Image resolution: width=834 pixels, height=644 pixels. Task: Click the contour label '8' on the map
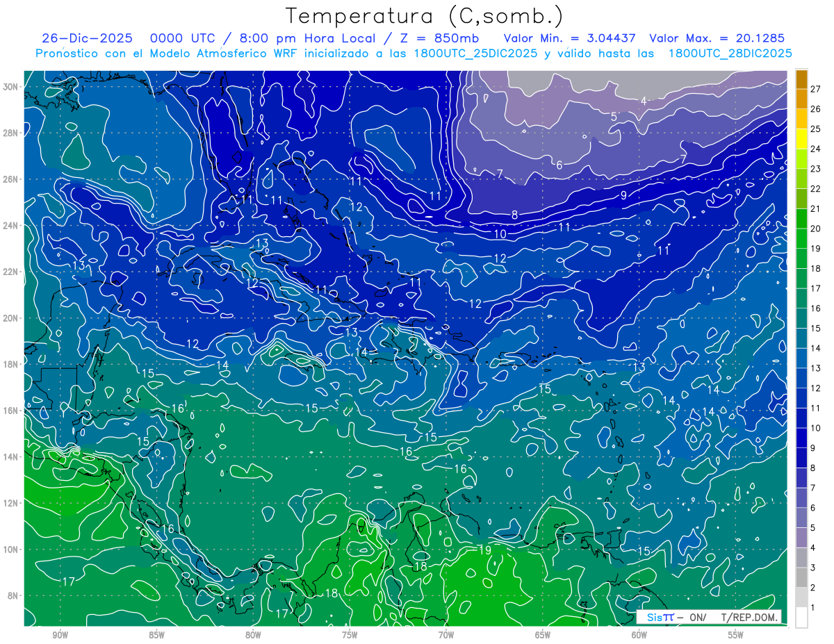point(515,215)
